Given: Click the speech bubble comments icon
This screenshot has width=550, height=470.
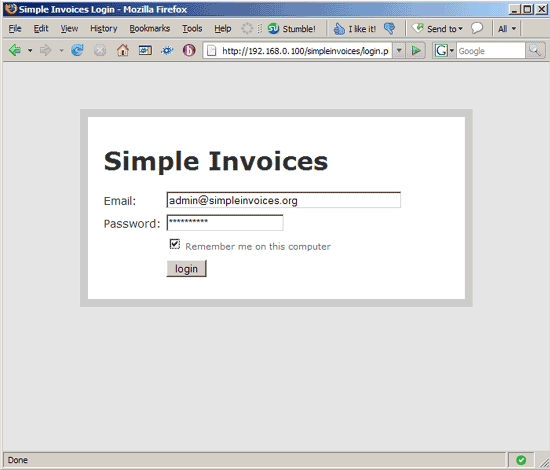Looking at the screenshot, I should 477,28.
